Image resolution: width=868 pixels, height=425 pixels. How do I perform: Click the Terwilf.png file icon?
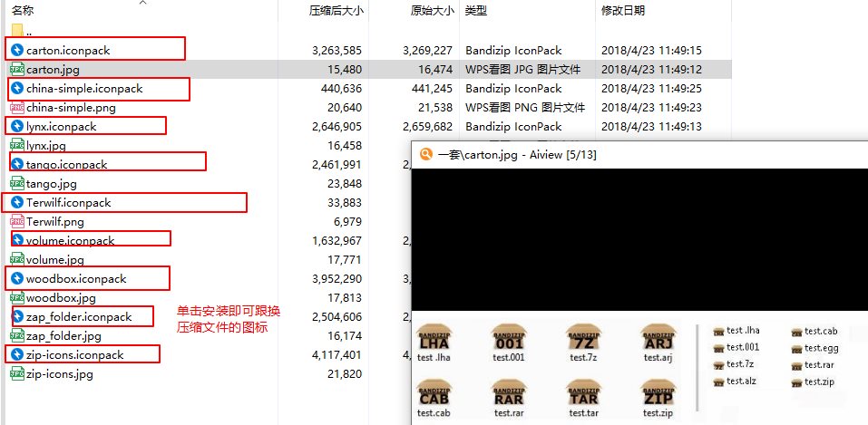[17, 221]
